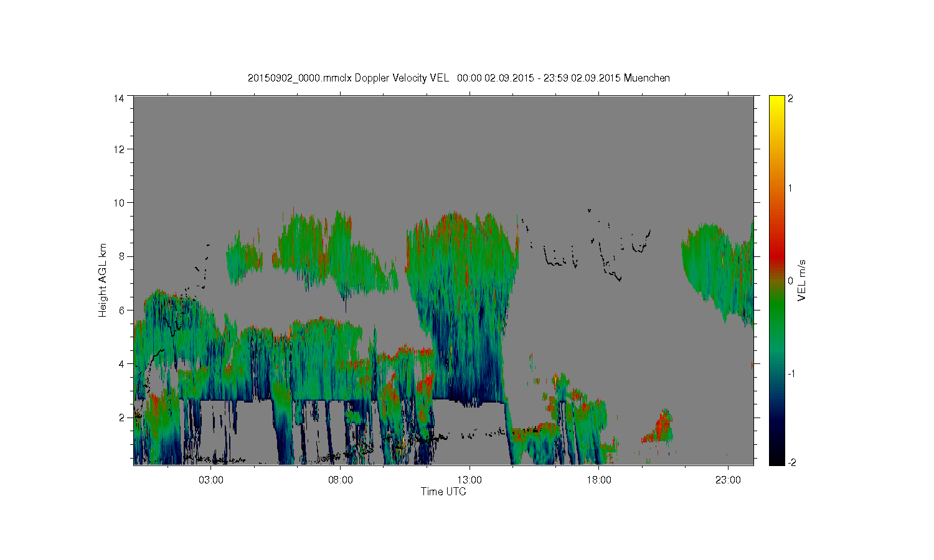Click the 18:00 time axis label
This screenshot has width=934, height=560.
(x=599, y=480)
